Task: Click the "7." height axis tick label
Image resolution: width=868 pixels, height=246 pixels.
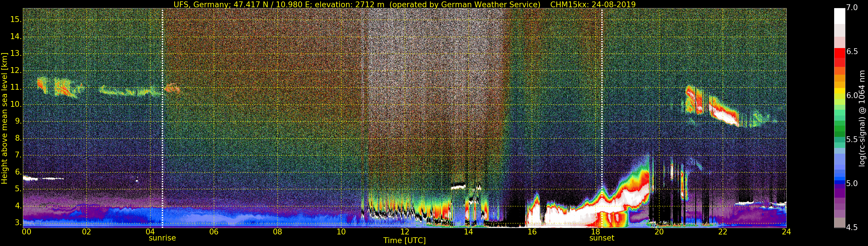Action: (18, 155)
